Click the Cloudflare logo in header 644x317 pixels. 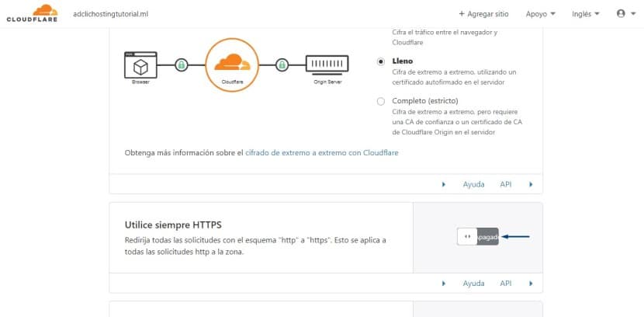click(x=32, y=13)
